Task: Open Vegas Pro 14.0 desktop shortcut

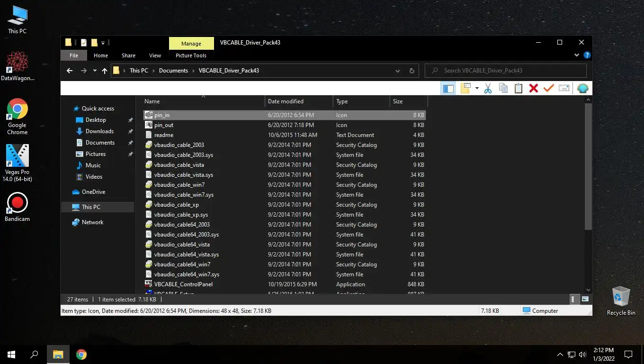Action: pos(17,163)
